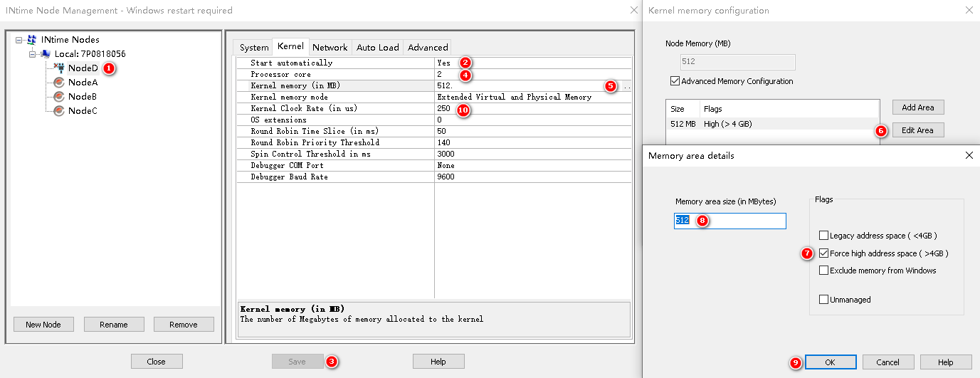Select the Start automatically property row
This screenshot has height=378, width=980.
coord(434,63)
